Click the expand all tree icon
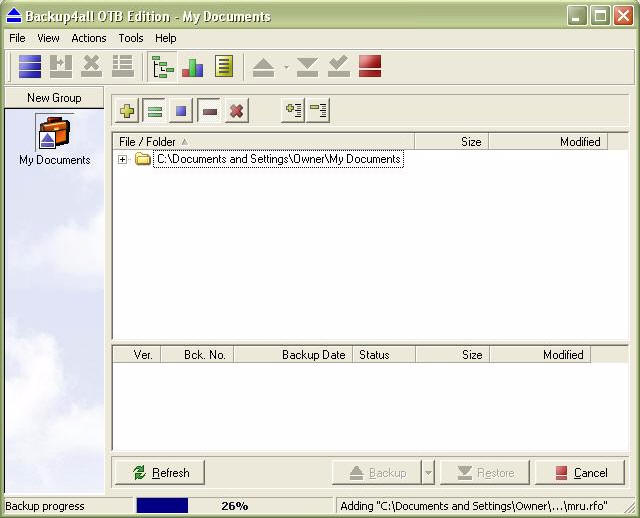This screenshot has height=518, width=640. 293,110
